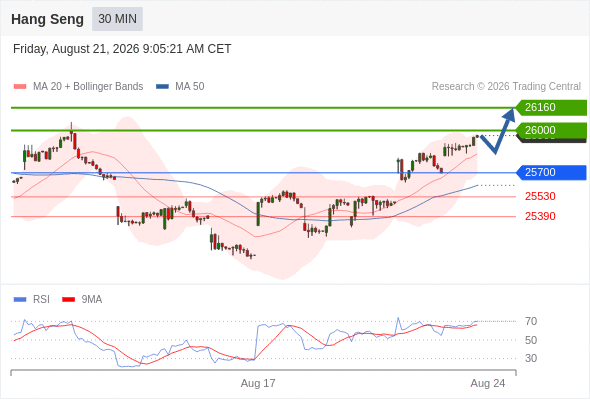Viewport: 590px width, 400px height.
Task: Click the red 9MA legend swatch
Action: 68,300
